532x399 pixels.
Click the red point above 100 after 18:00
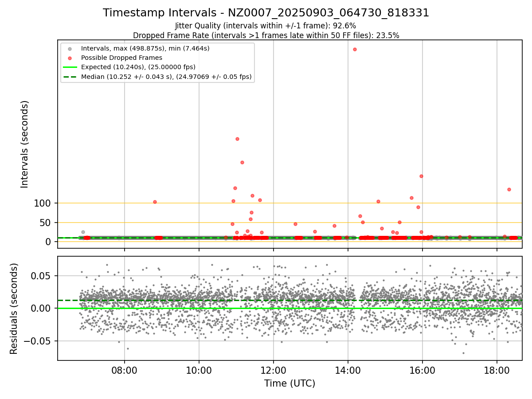coord(509,189)
